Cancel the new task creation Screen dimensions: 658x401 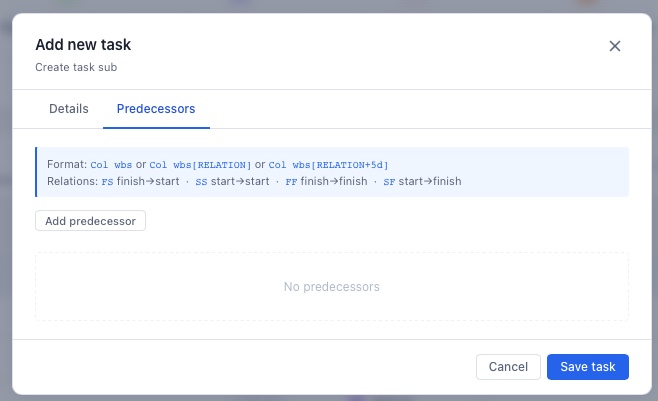[508, 367]
